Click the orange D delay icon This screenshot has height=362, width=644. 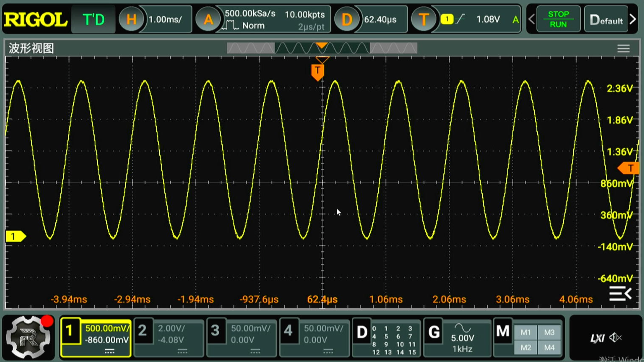346,19
